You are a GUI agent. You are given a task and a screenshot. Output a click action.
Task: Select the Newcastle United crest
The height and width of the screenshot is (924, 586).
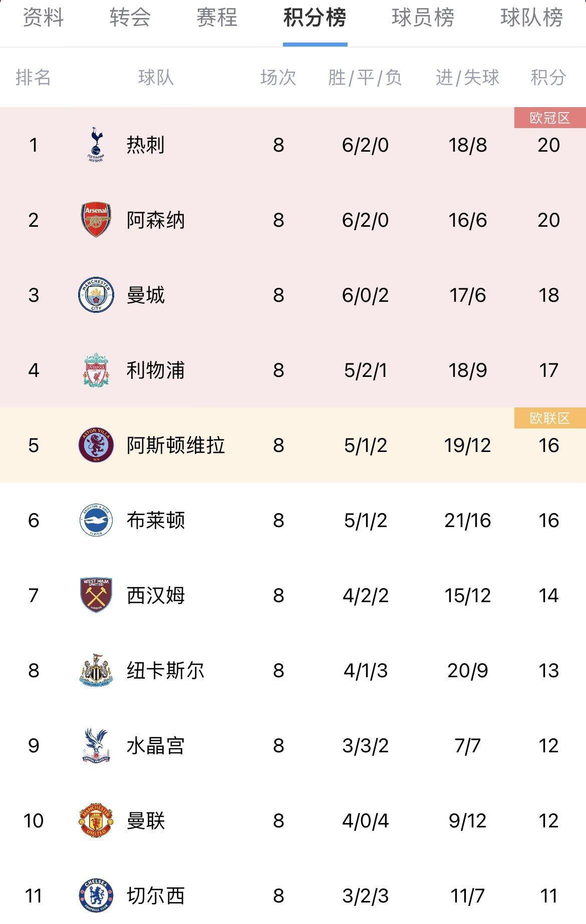click(x=96, y=670)
